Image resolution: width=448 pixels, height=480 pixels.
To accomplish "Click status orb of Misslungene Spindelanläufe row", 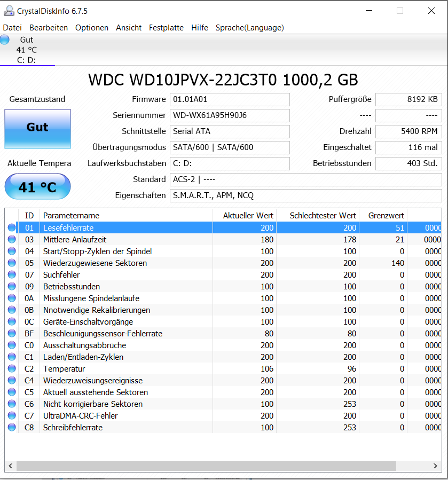I will (x=12, y=298).
